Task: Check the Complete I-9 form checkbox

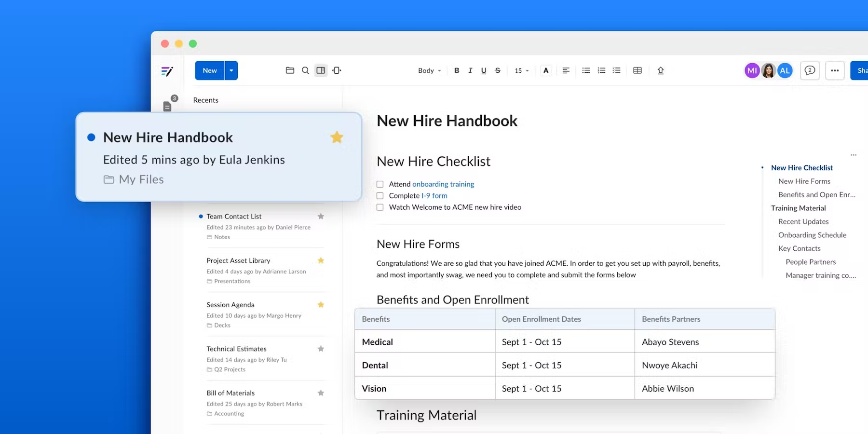Action: click(x=380, y=195)
